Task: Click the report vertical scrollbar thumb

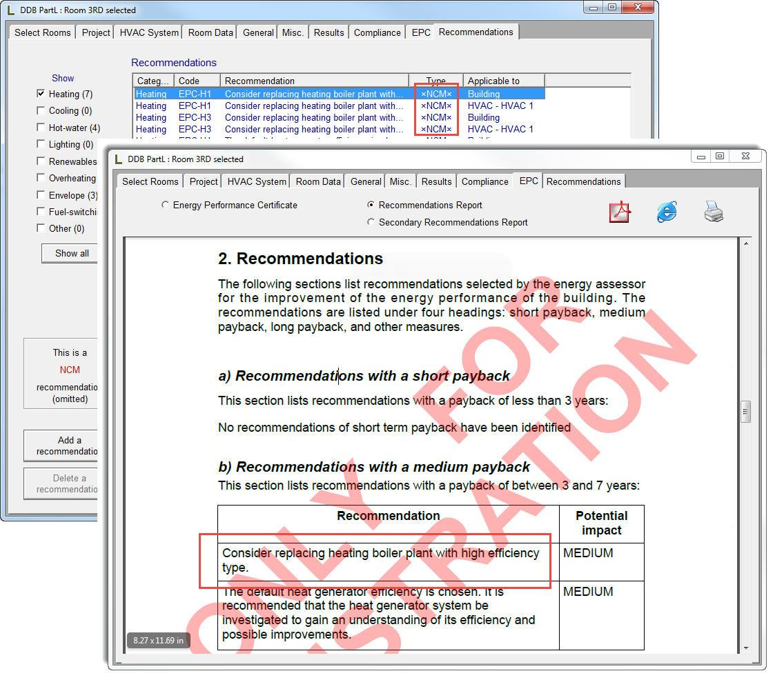Action: (x=745, y=412)
